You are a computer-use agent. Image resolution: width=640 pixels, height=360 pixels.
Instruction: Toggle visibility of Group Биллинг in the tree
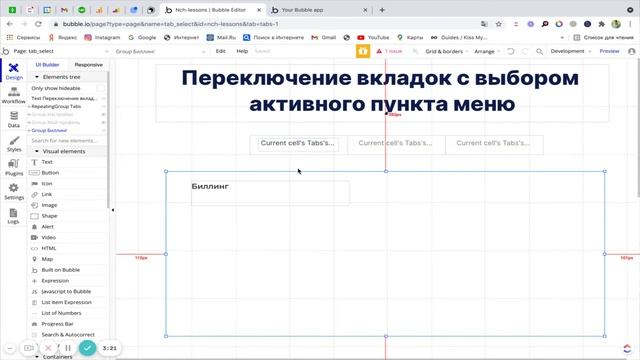coord(103,131)
